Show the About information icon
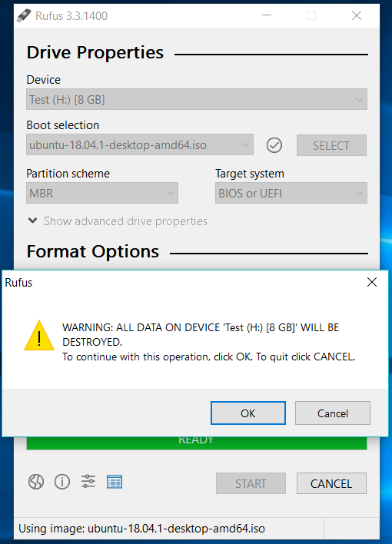This screenshot has width=392, height=544. [62, 482]
